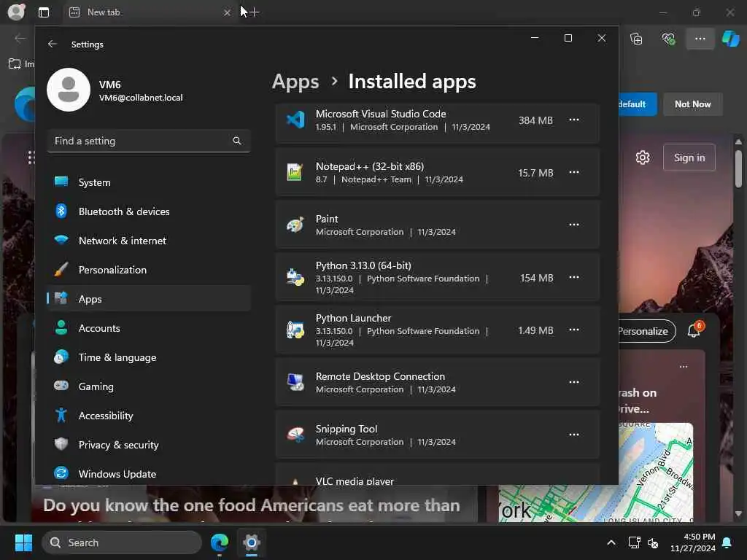Open Time & language settings
Screen dimensions: 747x560
(x=149, y=357)
